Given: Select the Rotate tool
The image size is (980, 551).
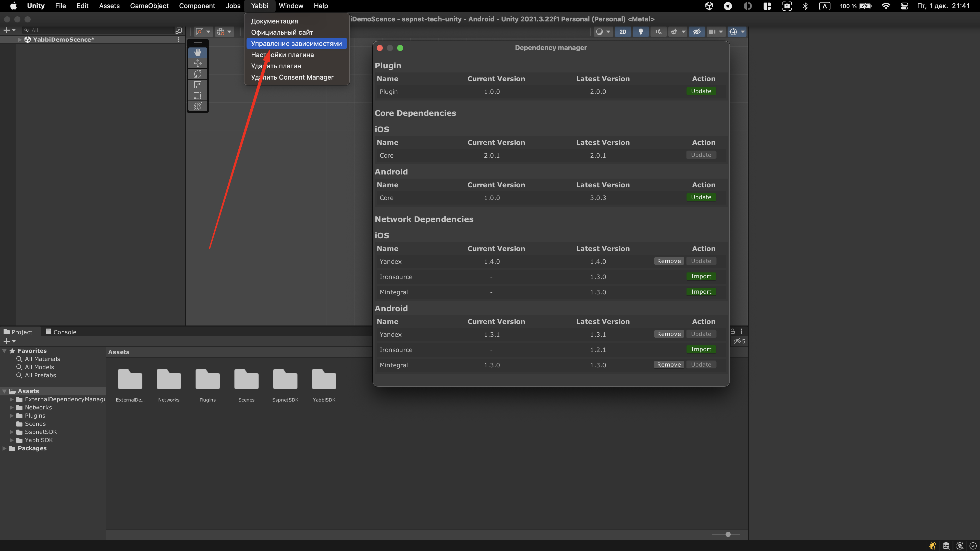Looking at the screenshot, I should (198, 74).
